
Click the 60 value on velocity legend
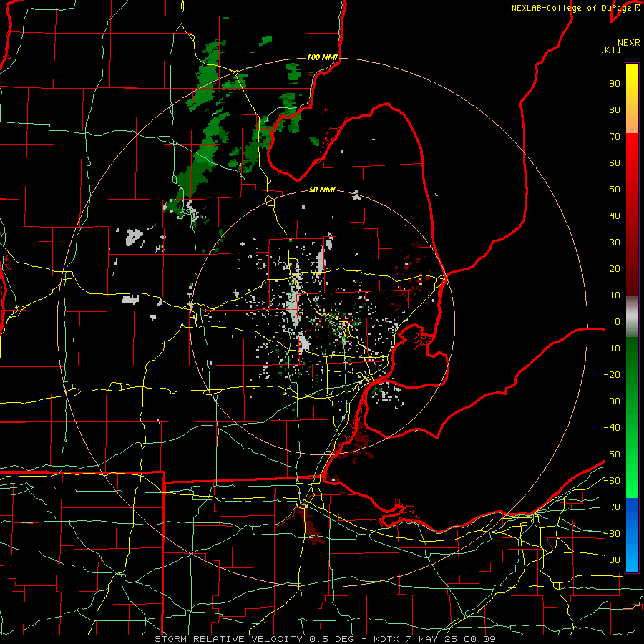coord(615,162)
